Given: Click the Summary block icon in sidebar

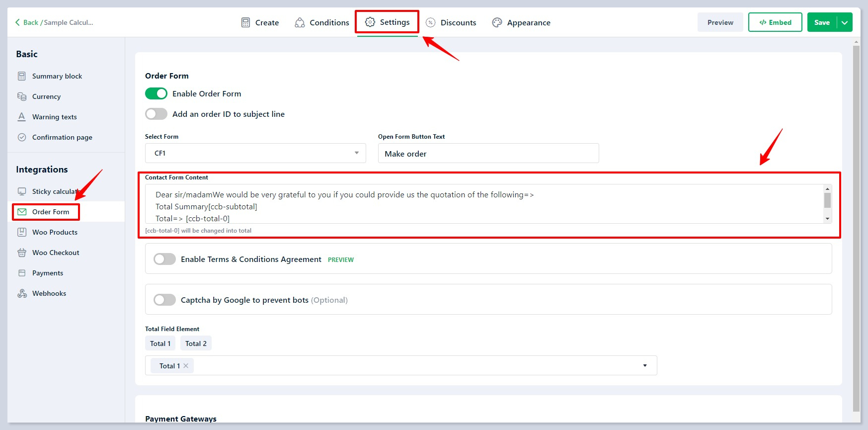Looking at the screenshot, I should click(x=22, y=76).
